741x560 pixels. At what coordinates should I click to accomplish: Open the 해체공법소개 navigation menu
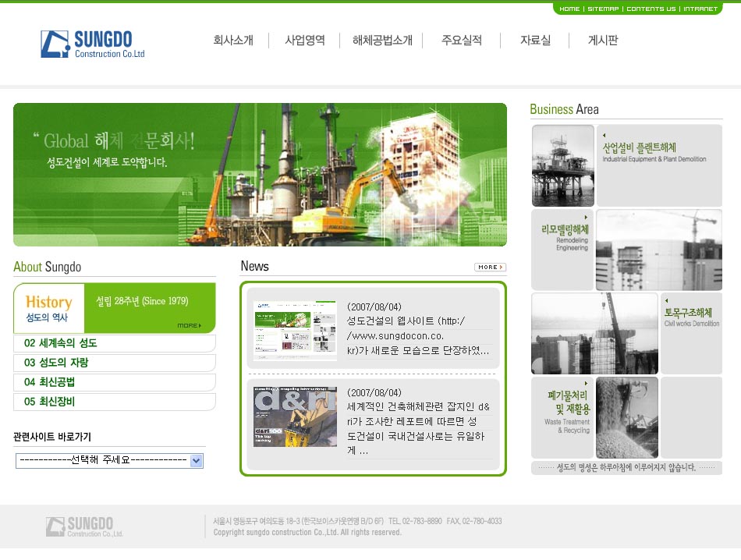tap(382, 41)
